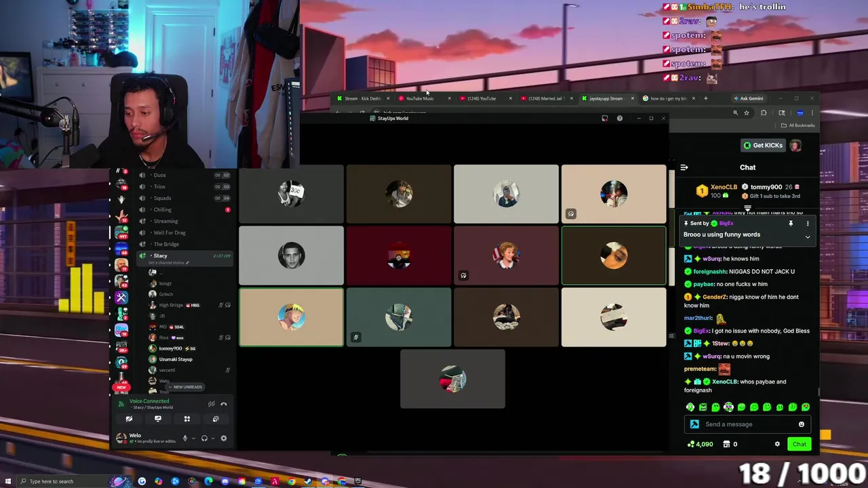
Task: Expand leaderboard drag handle under XenoCLB
Action: [747, 209]
